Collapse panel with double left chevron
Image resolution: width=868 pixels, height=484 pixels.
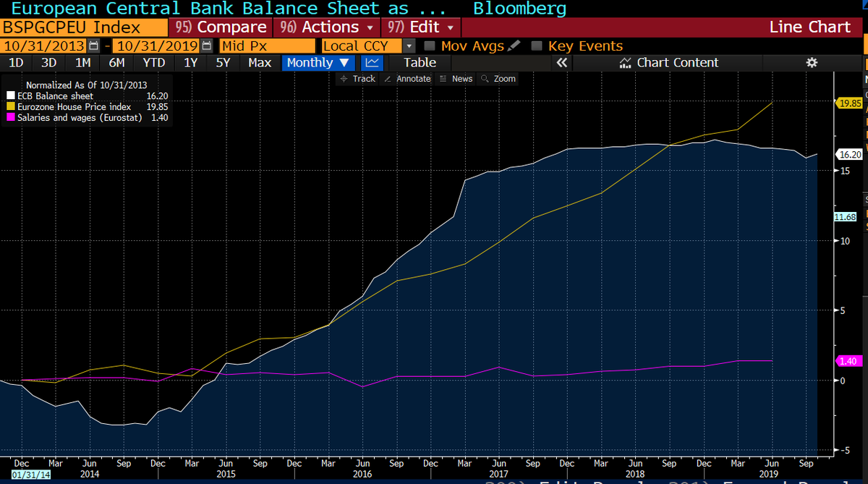click(x=562, y=63)
